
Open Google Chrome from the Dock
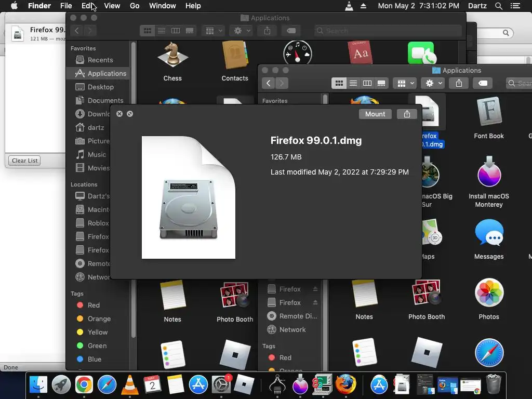click(84, 385)
